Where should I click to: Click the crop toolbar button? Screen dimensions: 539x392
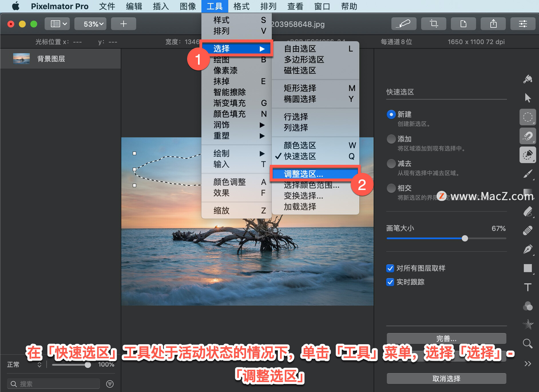coord(434,24)
